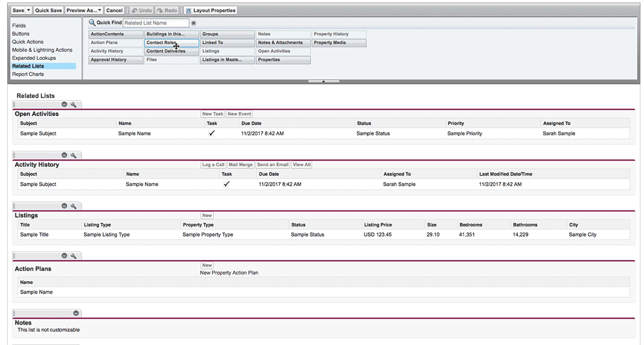Collapse the palette using the bottom handle
This screenshot has width=644, height=345.
pyautogui.click(x=323, y=81)
